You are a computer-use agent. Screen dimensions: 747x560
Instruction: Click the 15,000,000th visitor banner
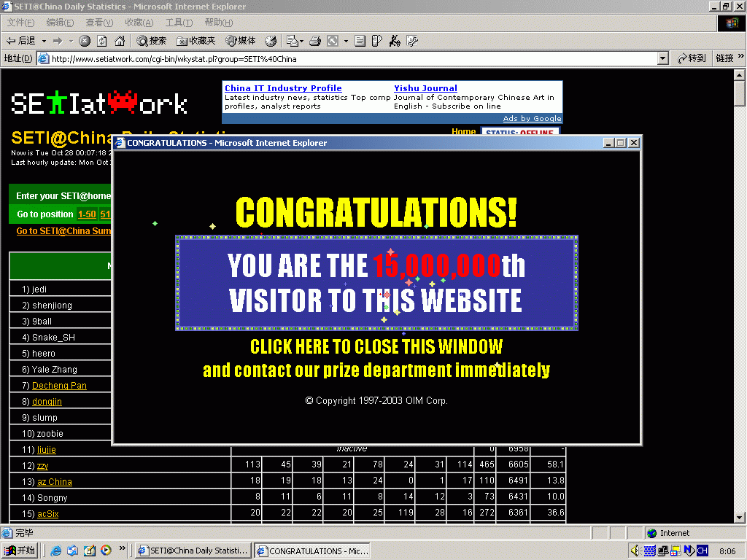pyautogui.click(x=376, y=283)
